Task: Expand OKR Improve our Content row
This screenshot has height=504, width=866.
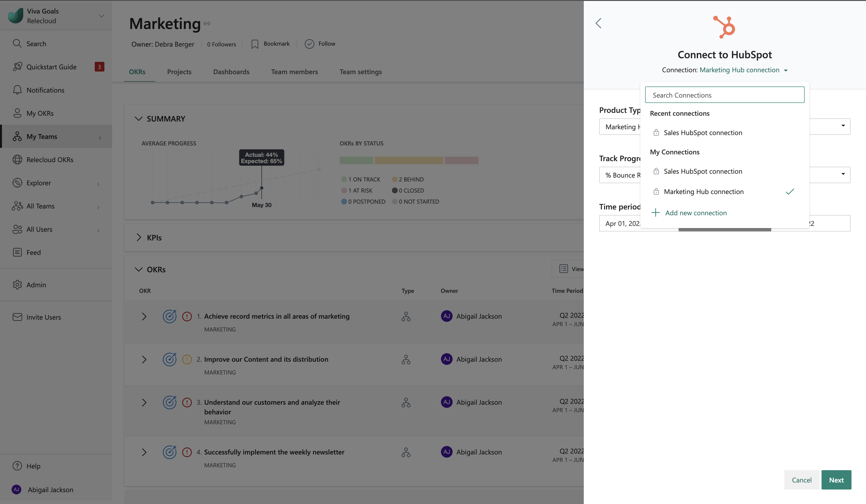Action: click(x=144, y=359)
